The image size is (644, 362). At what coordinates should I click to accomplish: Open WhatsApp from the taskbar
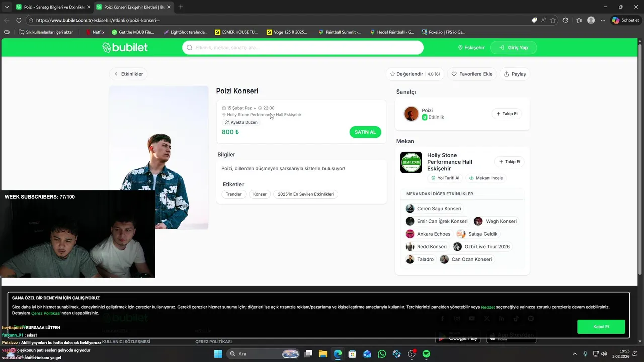(x=382, y=354)
